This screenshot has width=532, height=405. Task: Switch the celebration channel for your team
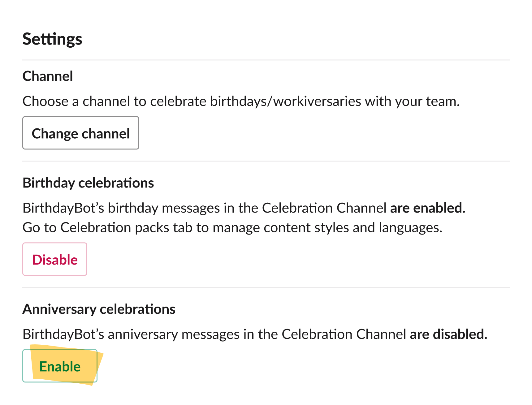pos(80,133)
